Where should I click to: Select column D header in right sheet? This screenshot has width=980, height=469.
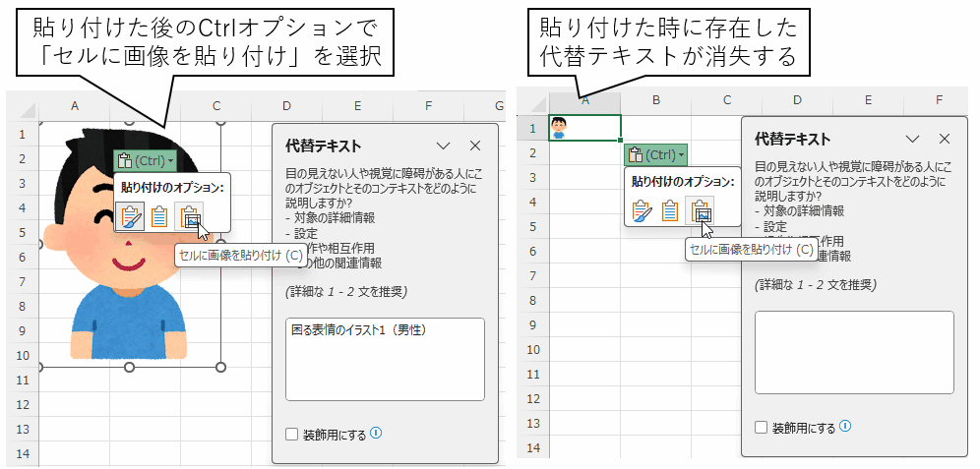point(797,99)
